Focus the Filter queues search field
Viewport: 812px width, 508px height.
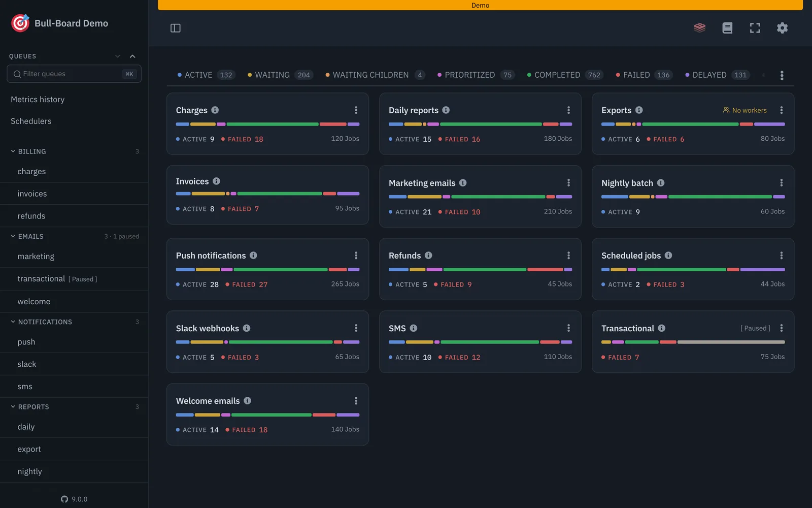[74, 74]
